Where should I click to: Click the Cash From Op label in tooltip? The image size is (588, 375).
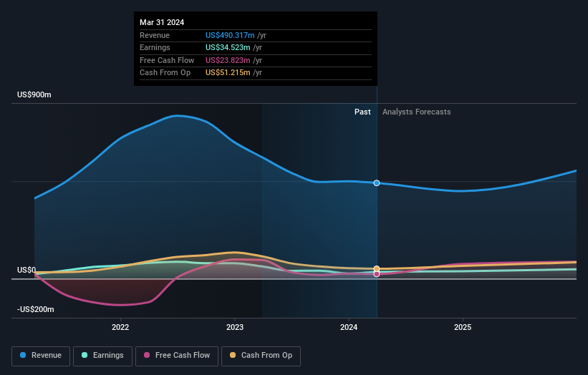165,73
